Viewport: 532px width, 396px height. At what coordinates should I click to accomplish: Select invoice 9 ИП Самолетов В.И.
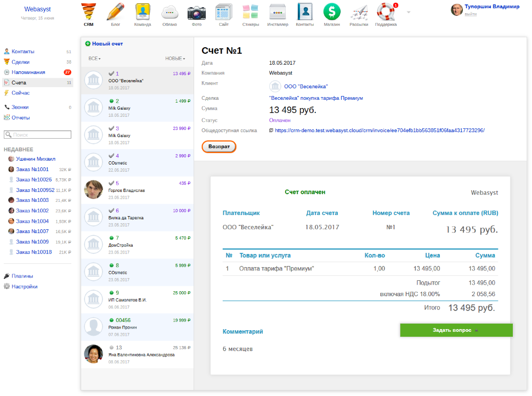coord(138,300)
